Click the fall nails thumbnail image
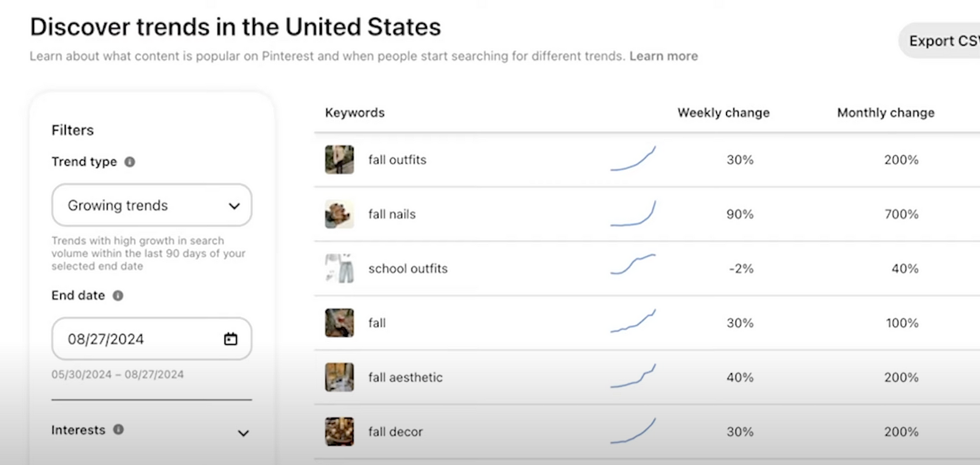The height and width of the screenshot is (465, 980). 339,214
